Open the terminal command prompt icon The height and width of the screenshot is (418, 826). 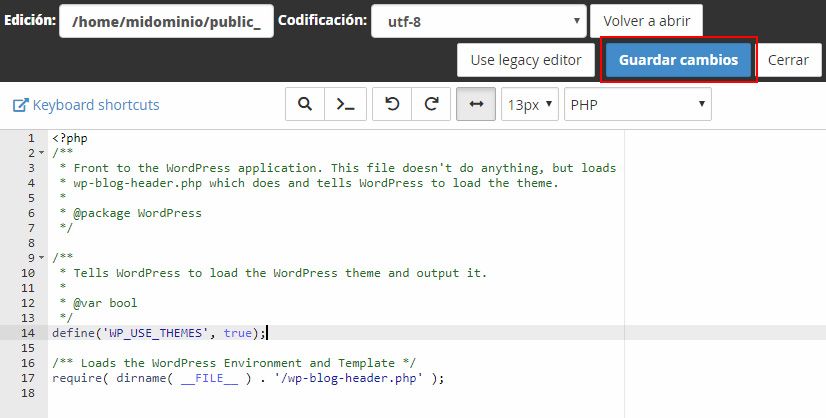[345, 104]
